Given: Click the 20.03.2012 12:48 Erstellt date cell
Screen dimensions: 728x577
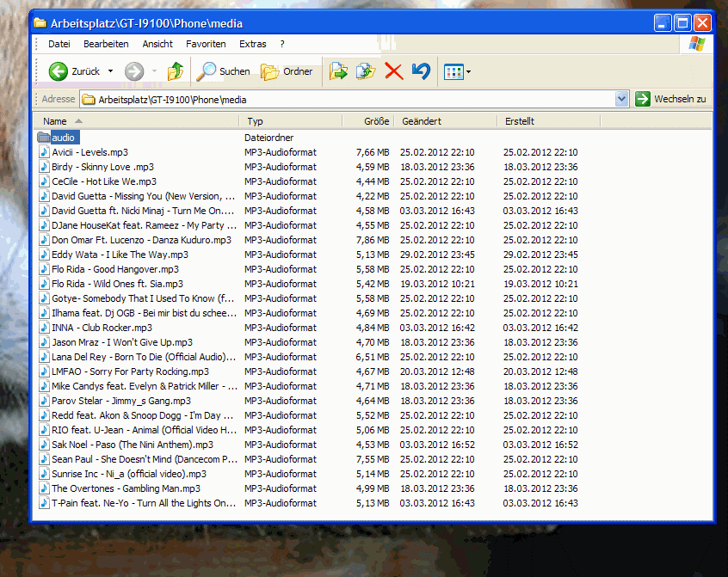Looking at the screenshot, I should [x=540, y=371].
